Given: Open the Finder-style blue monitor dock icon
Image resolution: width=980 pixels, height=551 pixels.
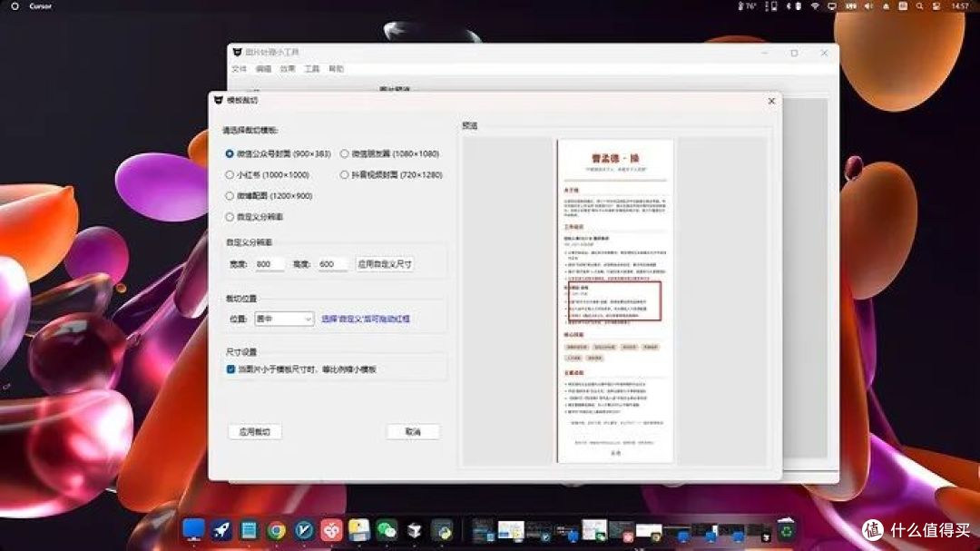Looking at the screenshot, I should point(193,530).
